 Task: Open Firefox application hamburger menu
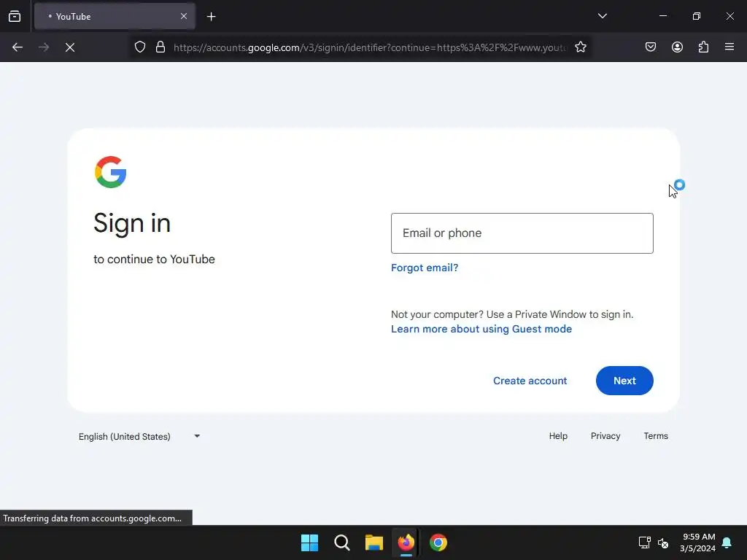pyautogui.click(x=729, y=47)
